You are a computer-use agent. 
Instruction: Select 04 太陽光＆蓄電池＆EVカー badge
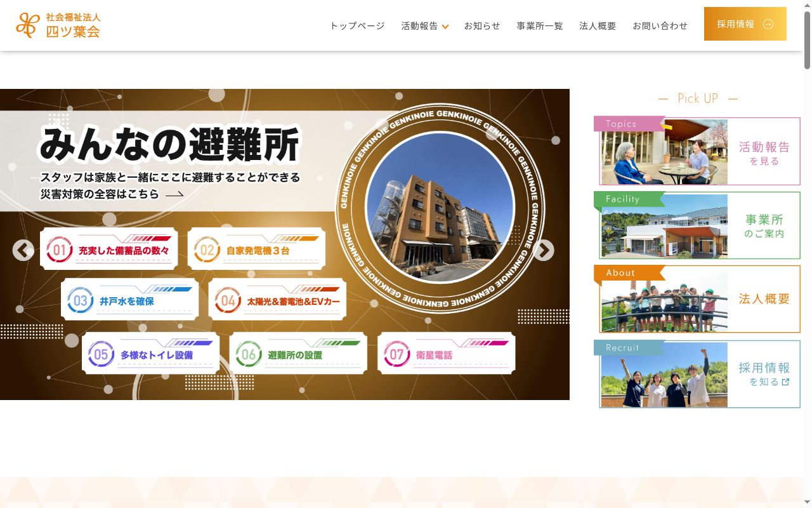277,300
